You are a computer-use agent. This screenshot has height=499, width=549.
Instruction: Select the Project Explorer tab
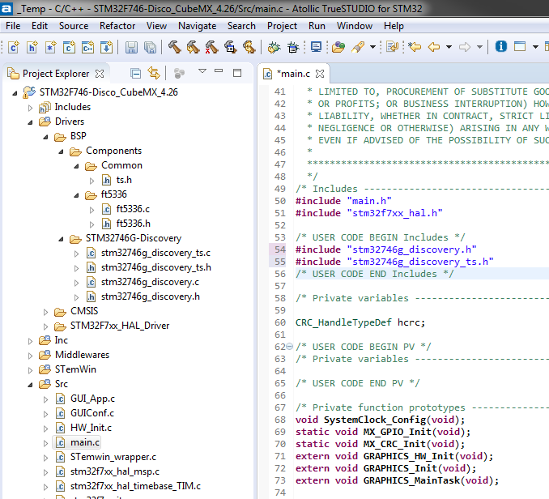click(x=55, y=74)
